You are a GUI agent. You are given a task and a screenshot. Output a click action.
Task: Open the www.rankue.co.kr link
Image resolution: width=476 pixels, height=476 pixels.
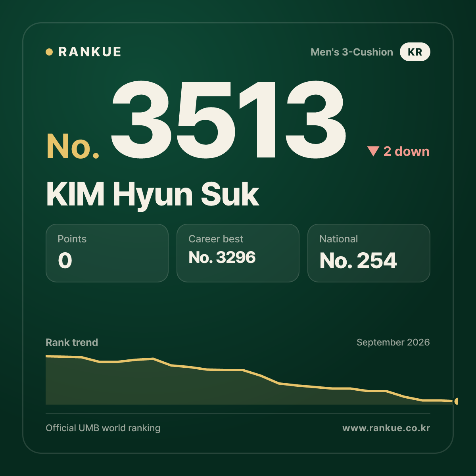click(386, 428)
